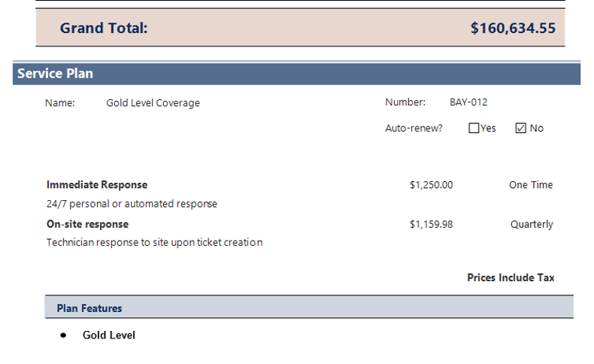Click the Grand Total label
The height and width of the screenshot is (364, 594).
[104, 29]
